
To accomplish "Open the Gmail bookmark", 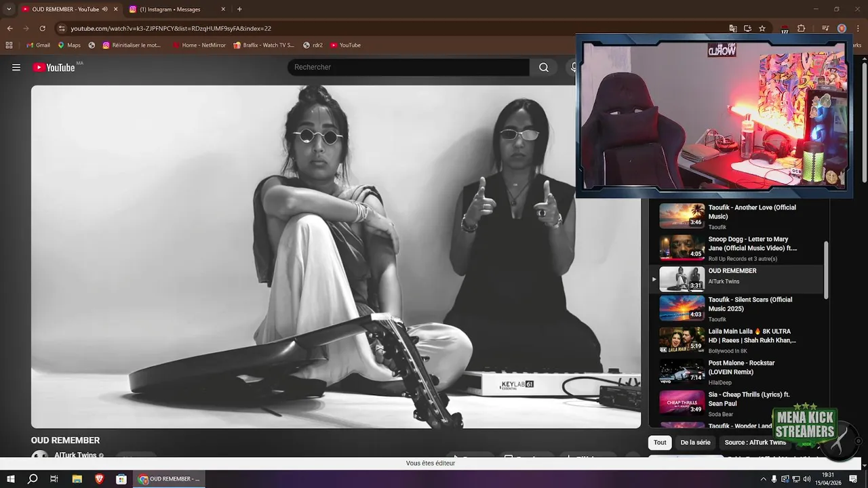I will (38, 45).
